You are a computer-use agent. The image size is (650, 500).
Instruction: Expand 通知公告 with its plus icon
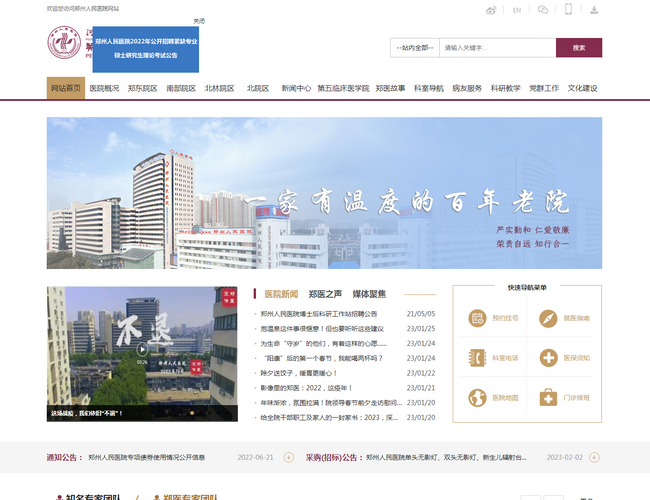coord(289,457)
